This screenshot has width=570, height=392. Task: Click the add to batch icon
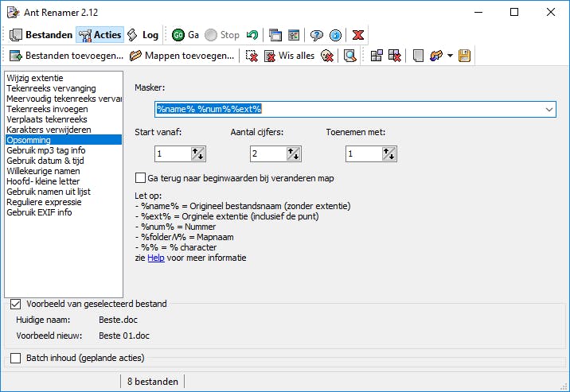point(377,56)
